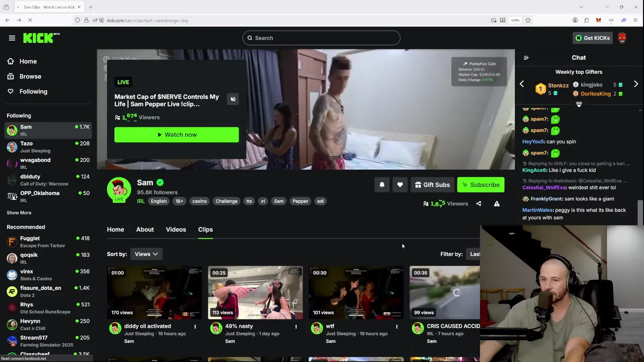Expand the Weekly top Gifters panel
This screenshot has height=362, width=644.
(x=579, y=105)
